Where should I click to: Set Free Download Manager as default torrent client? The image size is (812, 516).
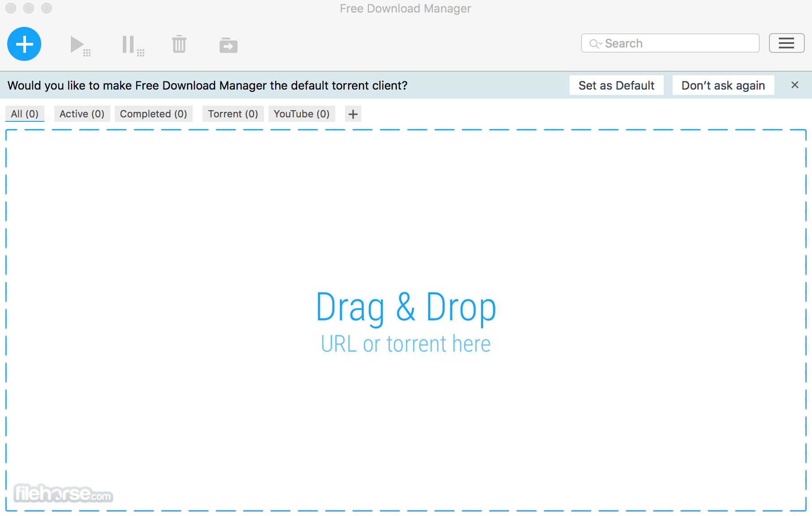[x=616, y=85]
